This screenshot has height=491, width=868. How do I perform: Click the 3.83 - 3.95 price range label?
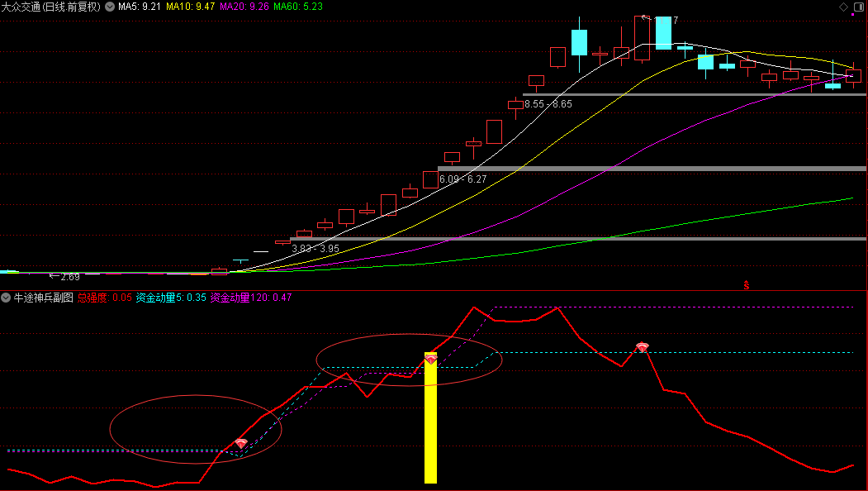coord(315,249)
